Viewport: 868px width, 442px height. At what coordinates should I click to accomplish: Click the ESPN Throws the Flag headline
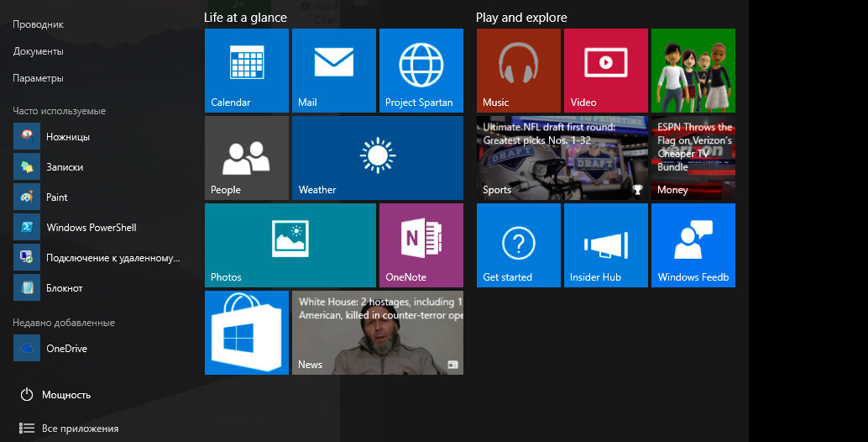[695, 147]
